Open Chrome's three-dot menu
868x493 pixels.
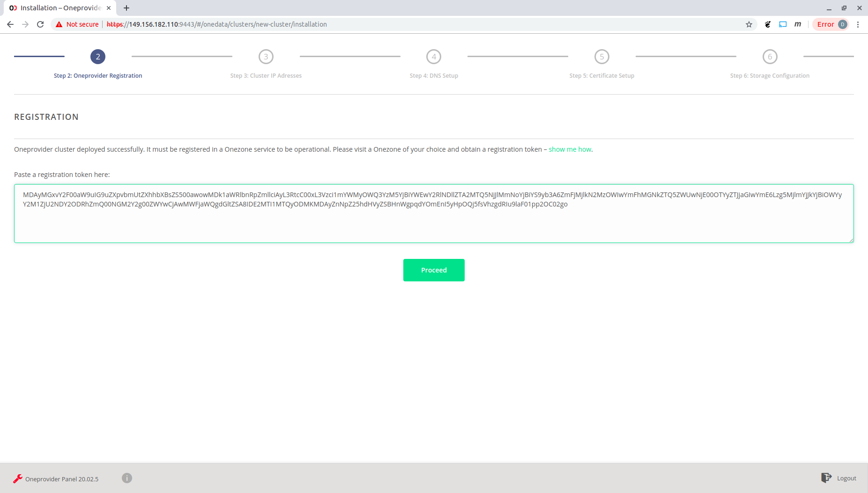pos(858,24)
